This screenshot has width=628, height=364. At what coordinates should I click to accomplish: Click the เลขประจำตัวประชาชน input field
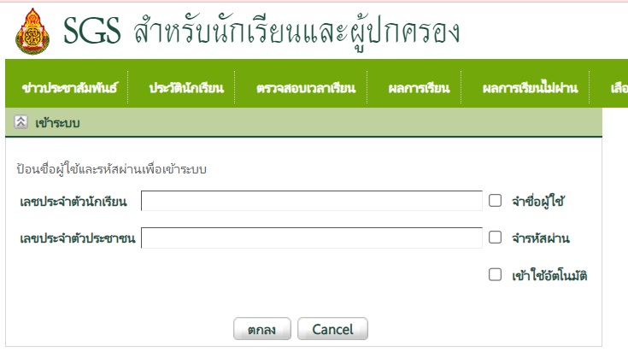click(x=312, y=238)
